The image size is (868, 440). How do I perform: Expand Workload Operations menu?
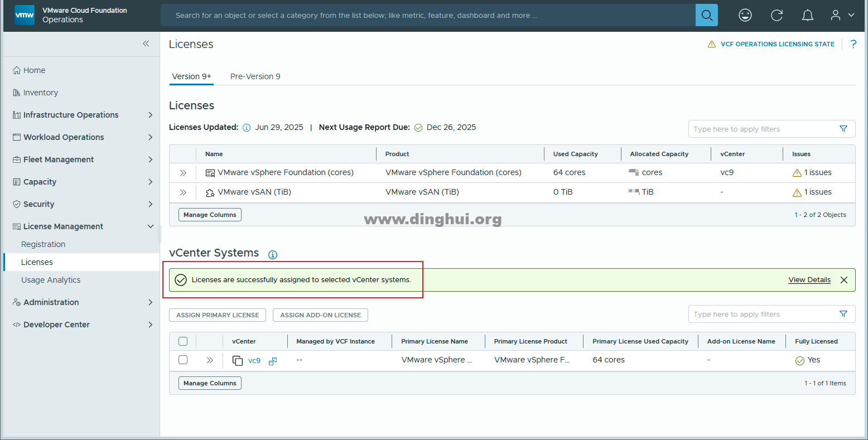(x=150, y=137)
